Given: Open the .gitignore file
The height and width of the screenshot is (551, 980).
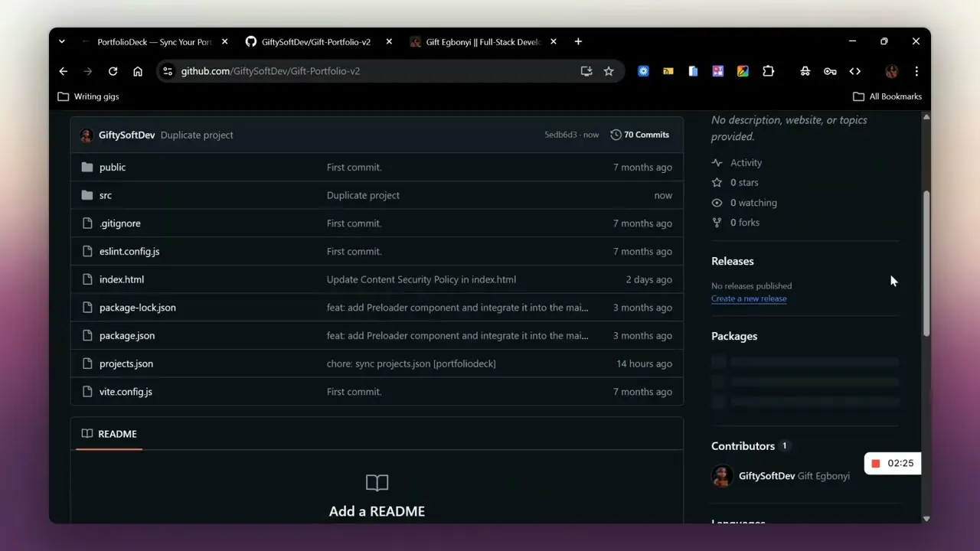Looking at the screenshot, I should 120,223.
